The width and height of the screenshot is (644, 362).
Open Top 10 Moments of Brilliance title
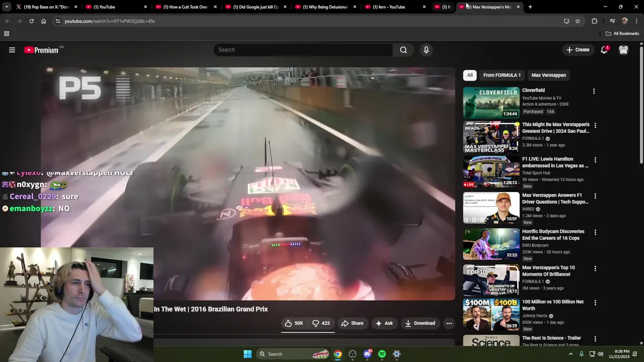[548, 271]
